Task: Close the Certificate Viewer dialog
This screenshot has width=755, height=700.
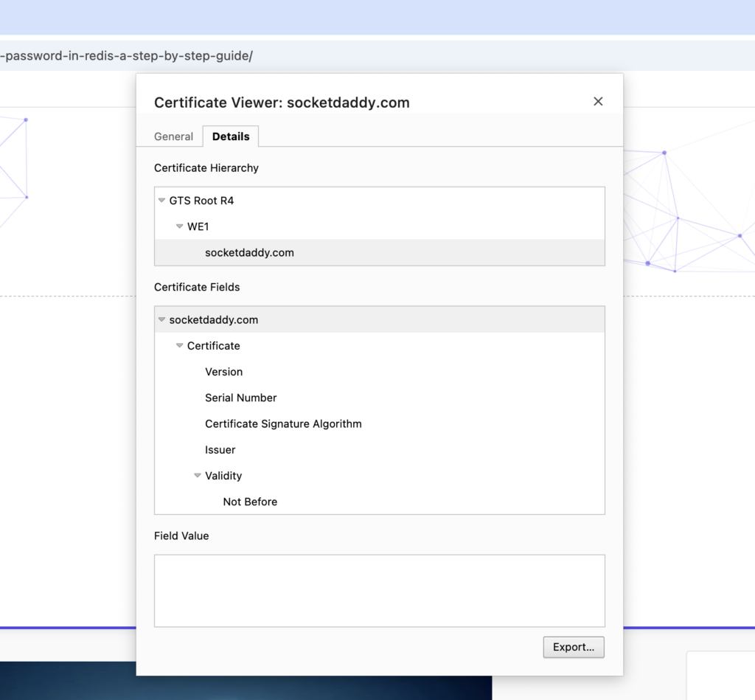Action: tap(598, 101)
